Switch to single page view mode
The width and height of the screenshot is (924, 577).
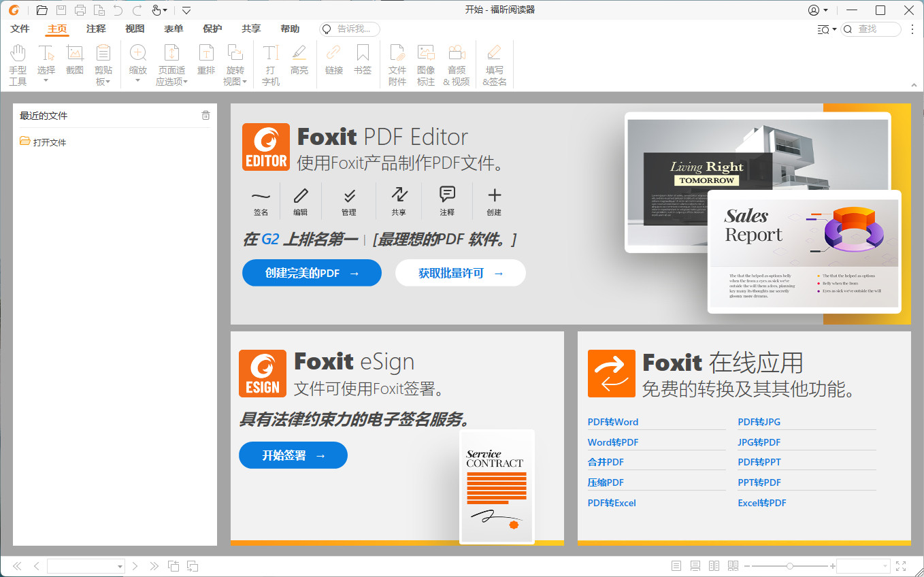pyautogui.click(x=676, y=566)
